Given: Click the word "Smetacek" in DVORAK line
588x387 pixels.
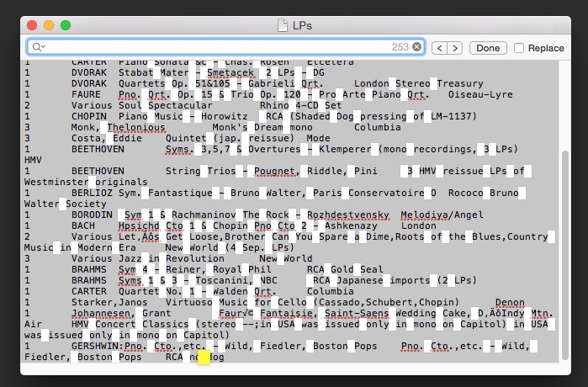Looking at the screenshot, I should click(x=230, y=72).
